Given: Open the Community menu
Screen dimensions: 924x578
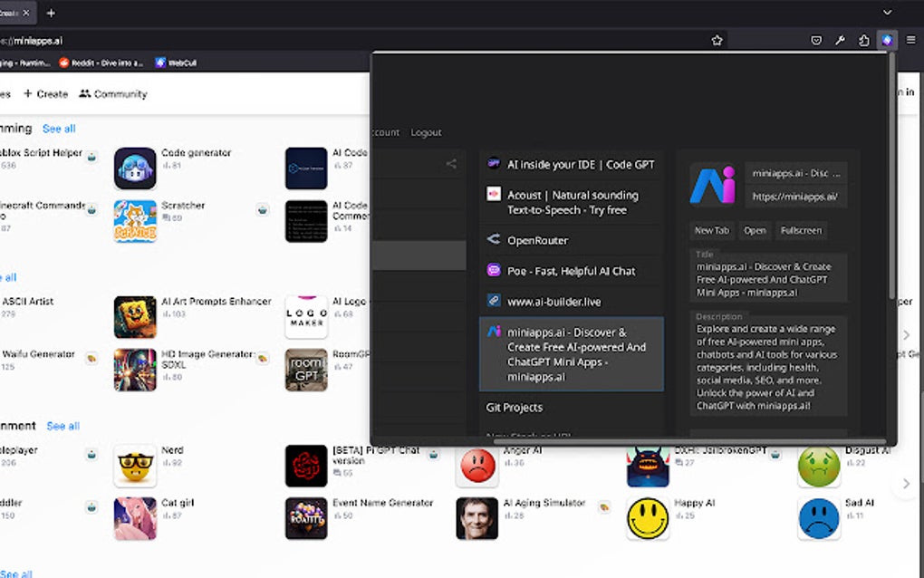Looking at the screenshot, I should (x=112, y=93).
